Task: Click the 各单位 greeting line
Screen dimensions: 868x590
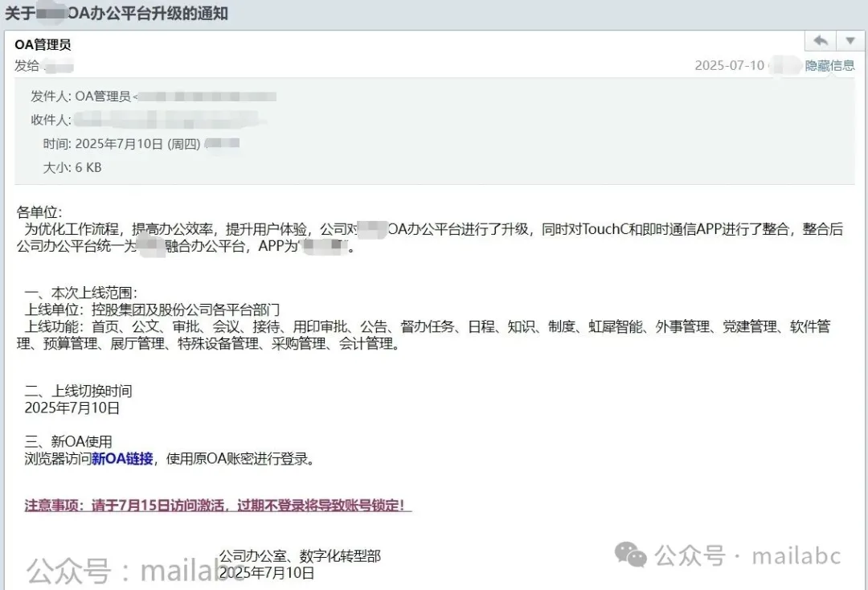Action: click(x=39, y=212)
